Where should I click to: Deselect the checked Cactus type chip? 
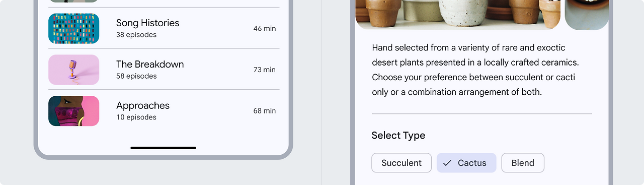pos(466,163)
